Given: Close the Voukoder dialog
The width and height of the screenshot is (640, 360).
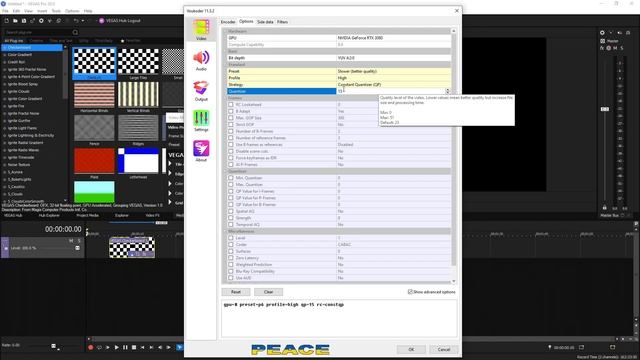Looking at the screenshot, I should (x=457, y=11).
